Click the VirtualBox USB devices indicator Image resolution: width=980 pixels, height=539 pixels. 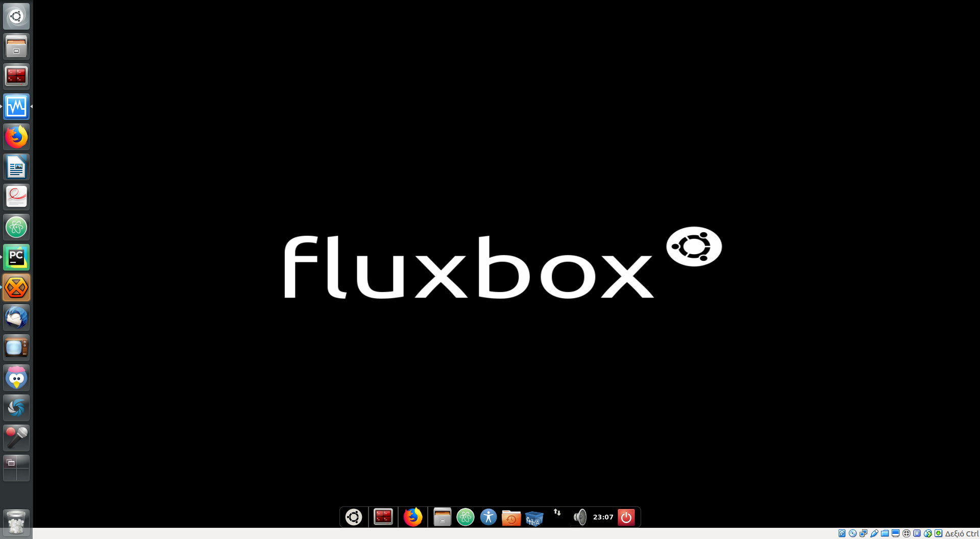[x=874, y=533]
